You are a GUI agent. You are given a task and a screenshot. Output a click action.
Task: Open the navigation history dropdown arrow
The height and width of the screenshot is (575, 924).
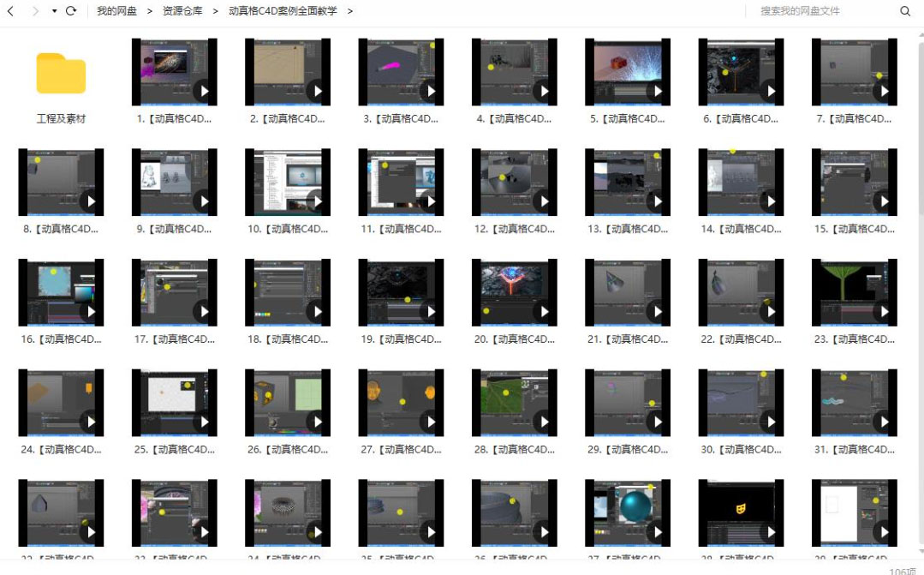[54, 10]
